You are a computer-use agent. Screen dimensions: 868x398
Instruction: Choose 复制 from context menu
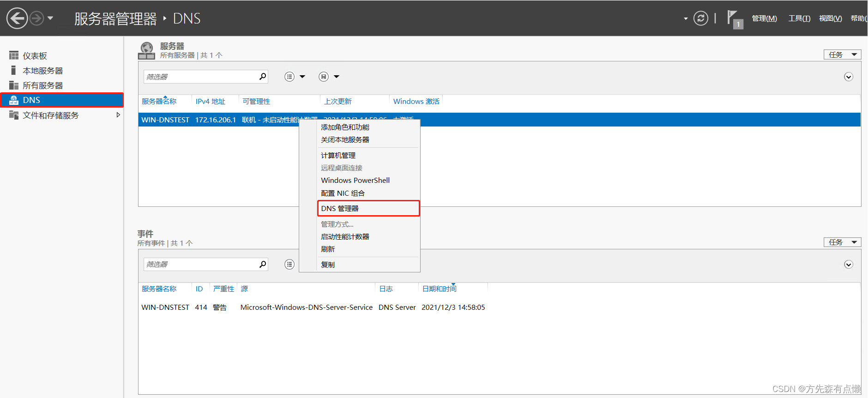point(328,265)
